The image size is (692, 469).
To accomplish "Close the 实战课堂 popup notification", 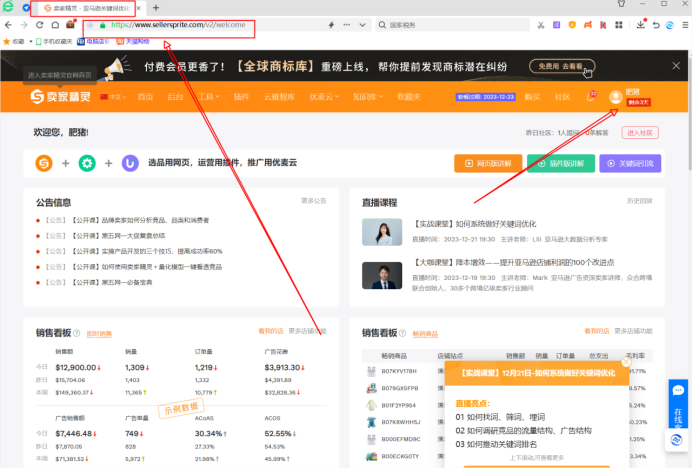I will (x=626, y=362).
